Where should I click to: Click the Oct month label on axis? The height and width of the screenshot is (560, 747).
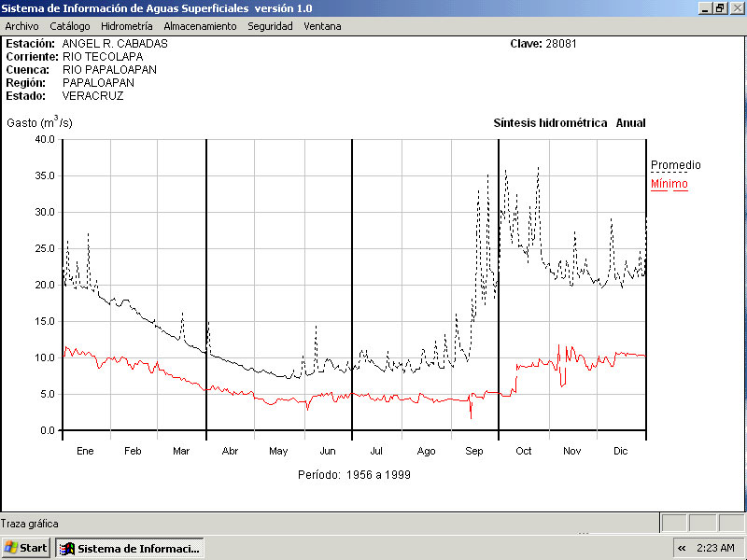coord(524,451)
